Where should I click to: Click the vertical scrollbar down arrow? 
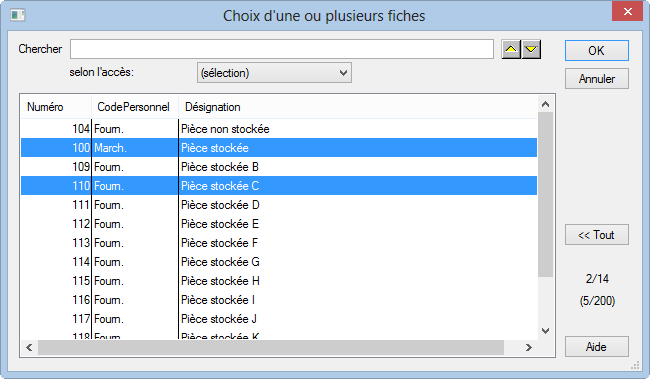click(x=546, y=330)
